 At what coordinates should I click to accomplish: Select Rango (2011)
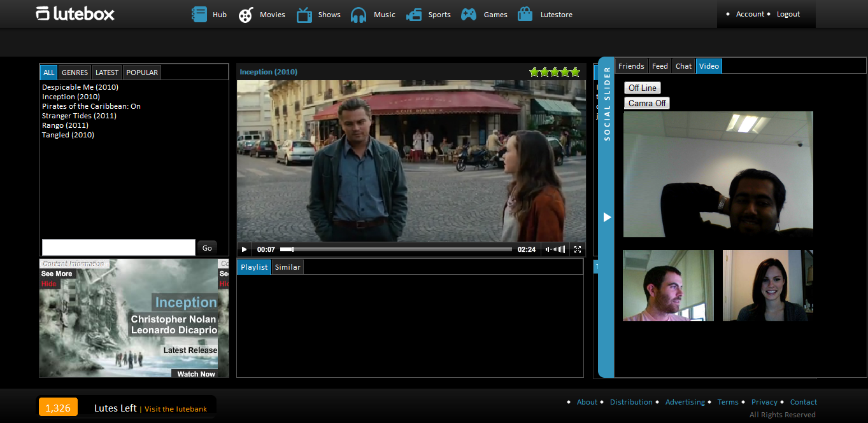click(x=65, y=125)
